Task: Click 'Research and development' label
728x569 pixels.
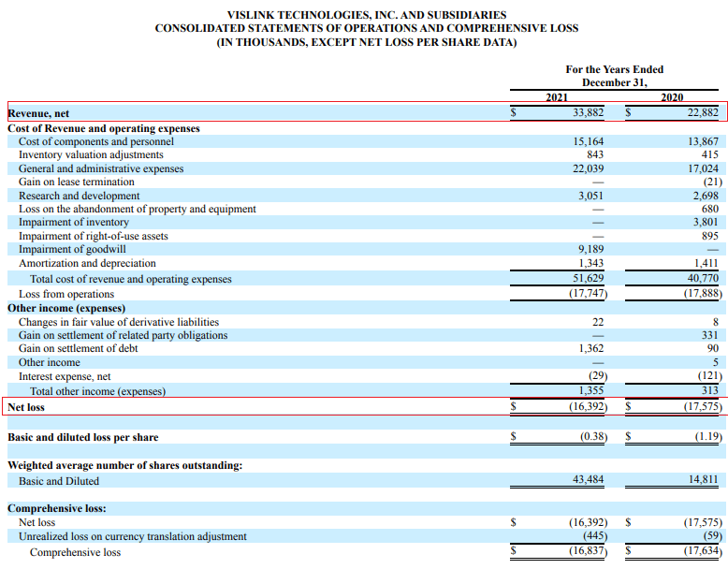Action: [79, 196]
